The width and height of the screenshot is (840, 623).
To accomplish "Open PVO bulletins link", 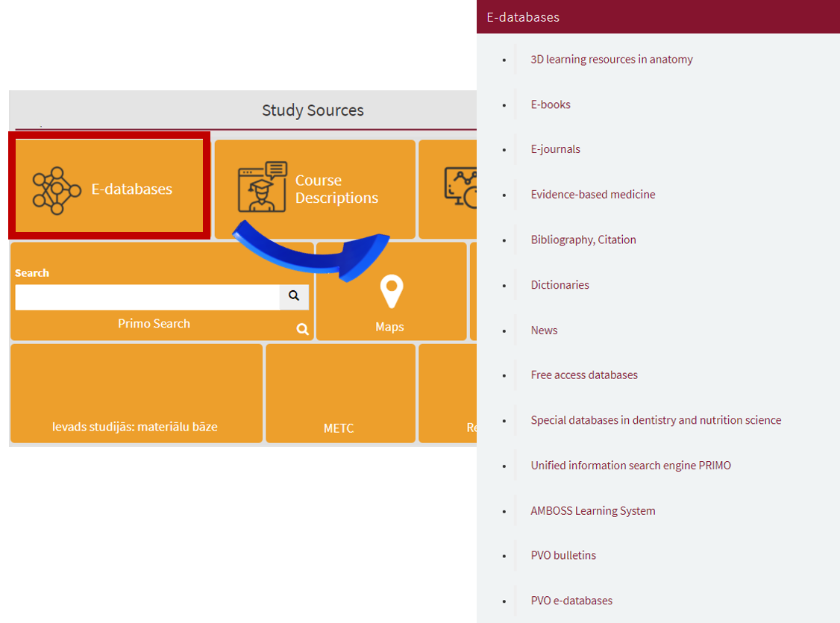I will pyautogui.click(x=563, y=556).
